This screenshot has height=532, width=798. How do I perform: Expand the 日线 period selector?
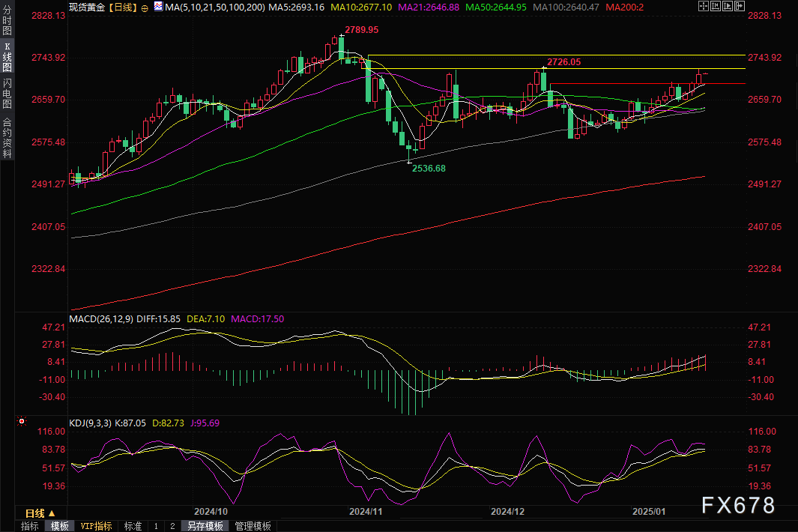(x=35, y=513)
